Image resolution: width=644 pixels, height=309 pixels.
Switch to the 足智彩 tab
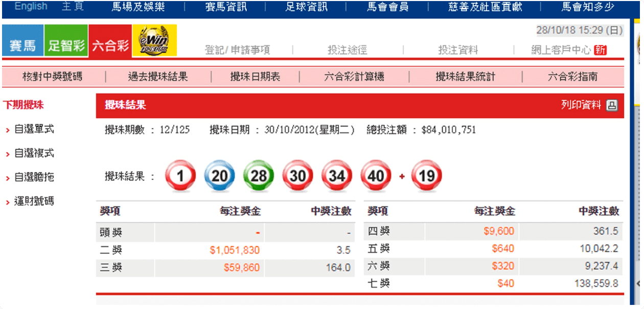pos(66,46)
